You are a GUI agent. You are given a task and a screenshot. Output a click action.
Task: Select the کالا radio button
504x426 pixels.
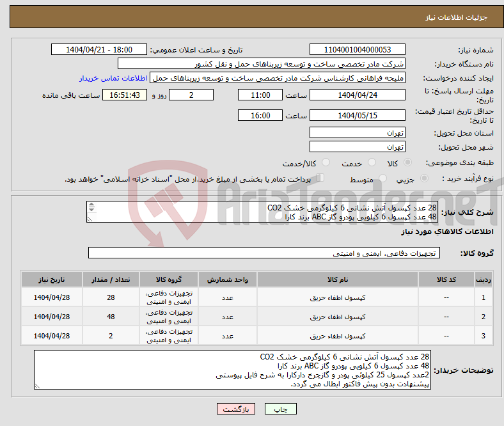tap(407, 162)
